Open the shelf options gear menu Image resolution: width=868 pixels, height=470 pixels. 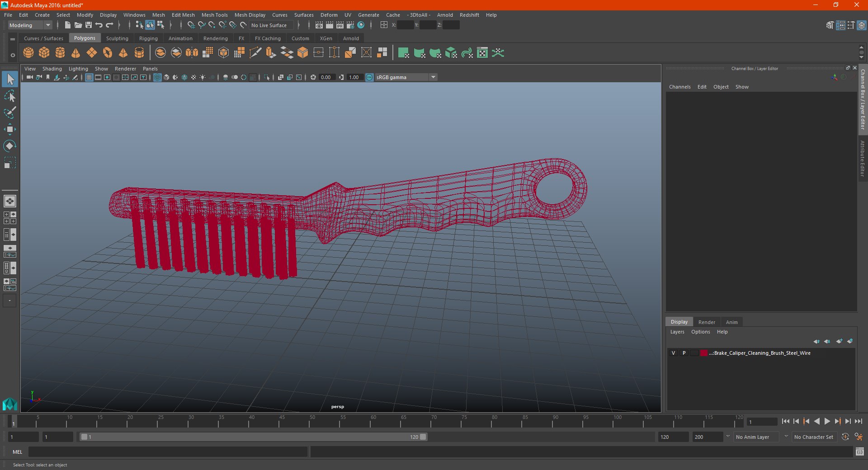click(13, 56)
